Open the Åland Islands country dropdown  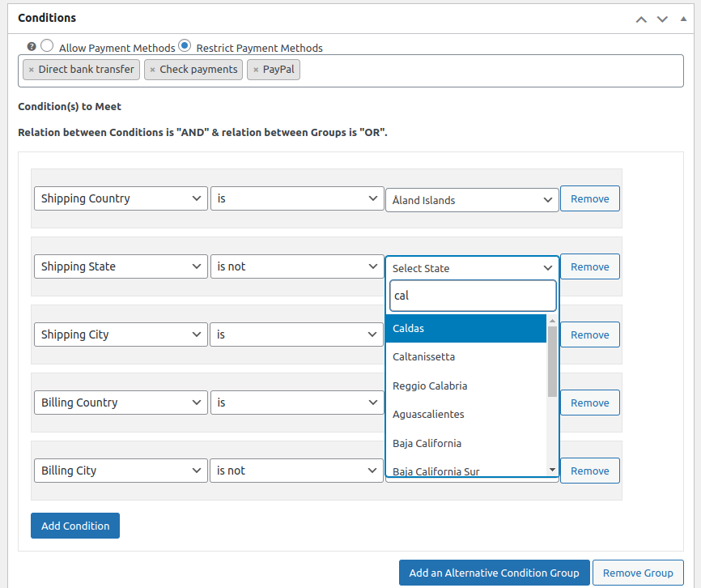472,200
